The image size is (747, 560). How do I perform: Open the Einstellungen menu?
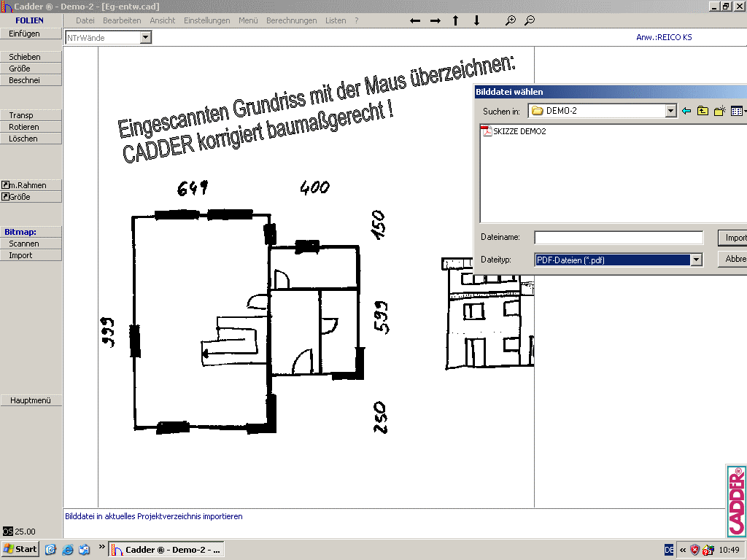[206, 20]
